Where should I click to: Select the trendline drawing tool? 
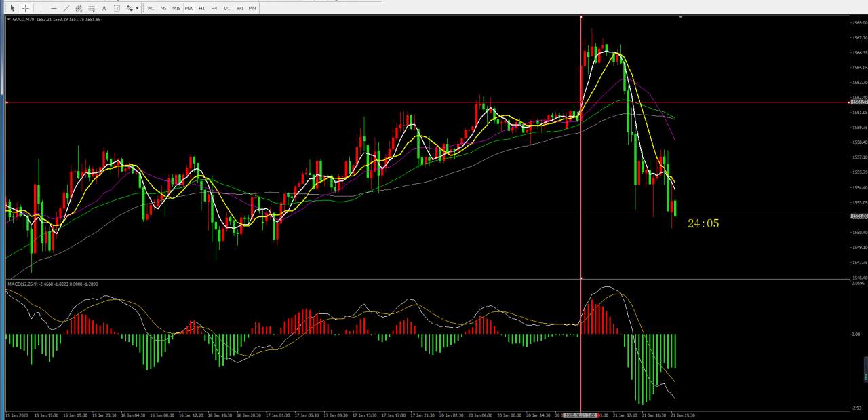(66, 8)
